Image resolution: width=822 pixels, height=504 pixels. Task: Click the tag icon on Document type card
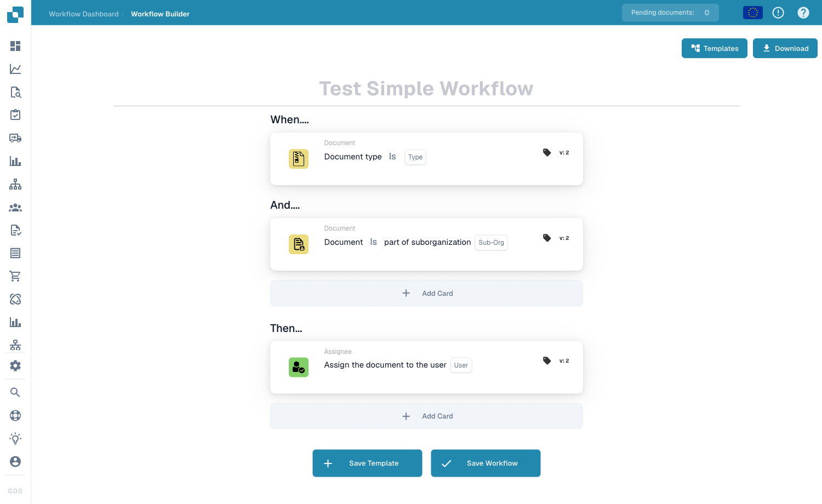click(x=547, y=152)
